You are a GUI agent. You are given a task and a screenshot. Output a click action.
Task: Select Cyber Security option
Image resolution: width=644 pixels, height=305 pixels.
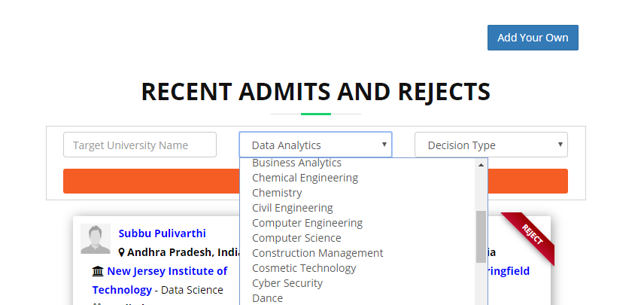click(x=287, y=283)
